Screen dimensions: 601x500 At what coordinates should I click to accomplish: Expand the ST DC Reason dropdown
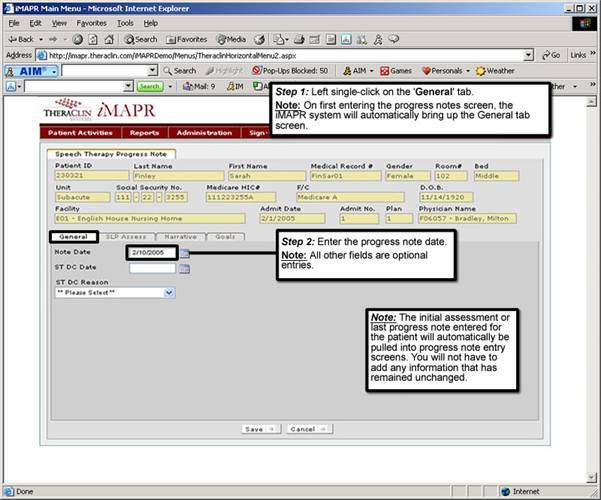point(168,293)
